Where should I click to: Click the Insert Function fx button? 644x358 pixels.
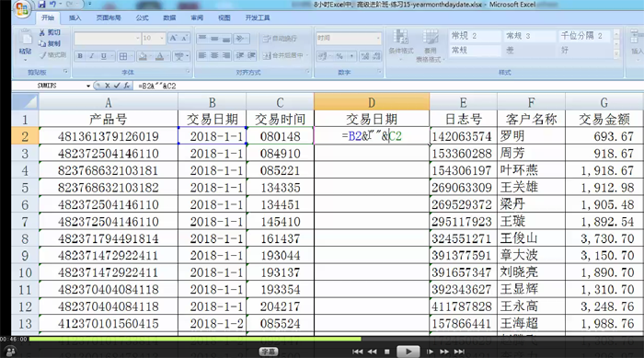pos(127,86)
